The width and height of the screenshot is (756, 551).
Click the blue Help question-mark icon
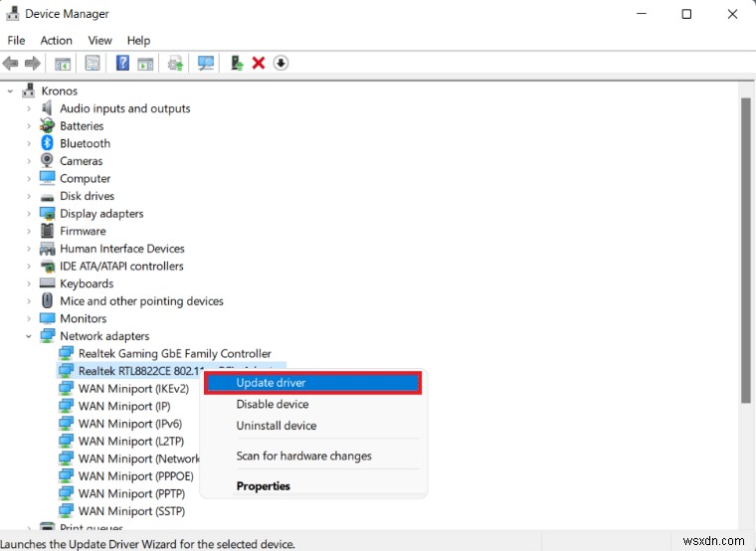(x=122, y=63)
